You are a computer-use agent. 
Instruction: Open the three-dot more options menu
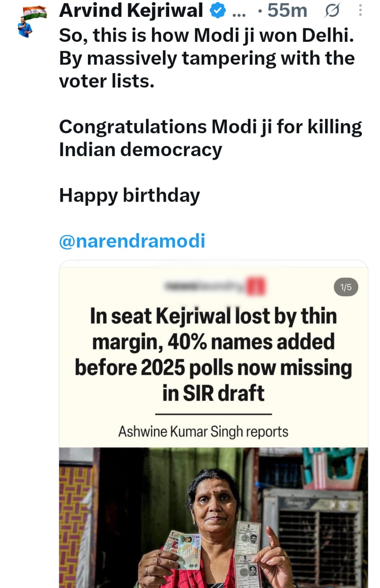click(361, 10)
